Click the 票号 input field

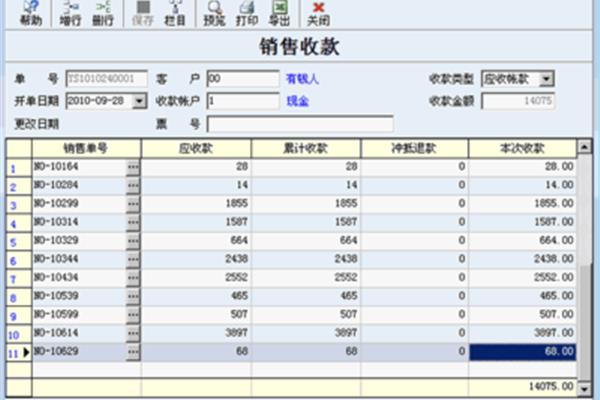point(300,124)
